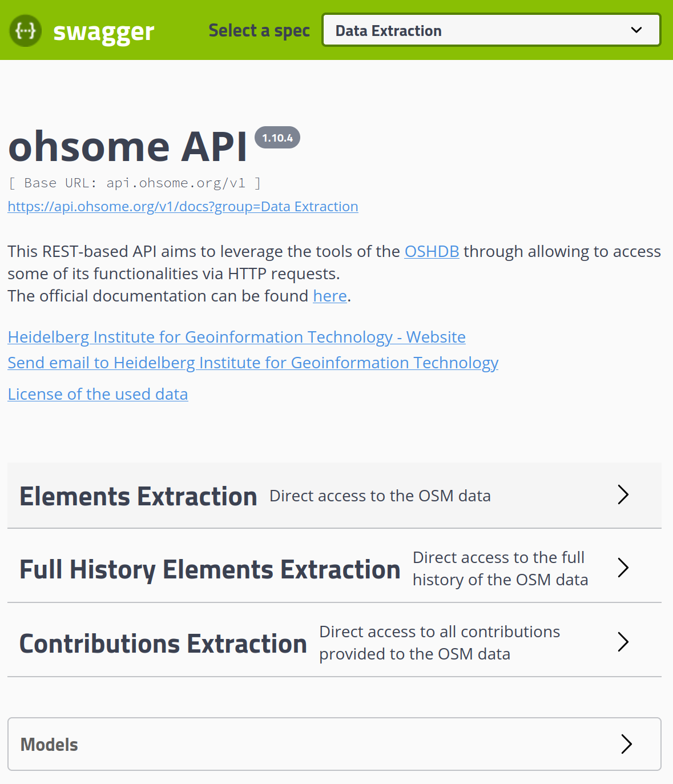Open the Contributions Extraction section header
This screenshot has width=673, height=784.
[x=163, y=642]
